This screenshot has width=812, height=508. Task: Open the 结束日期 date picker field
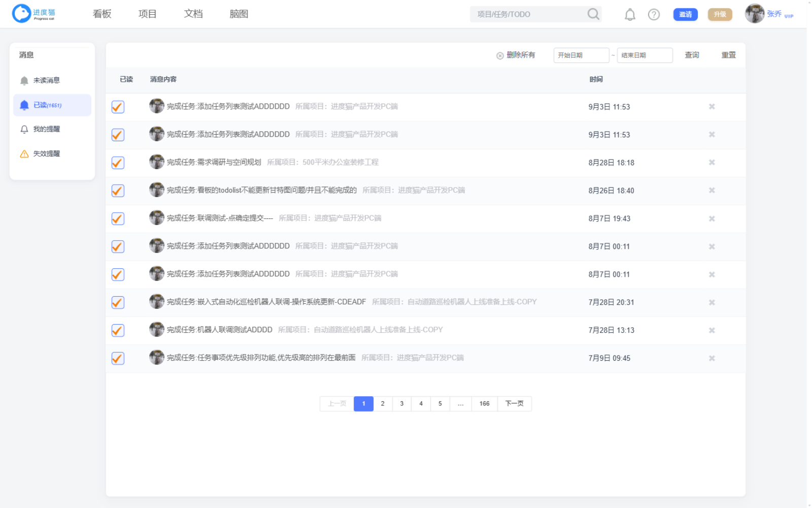[x=645, y=55]
